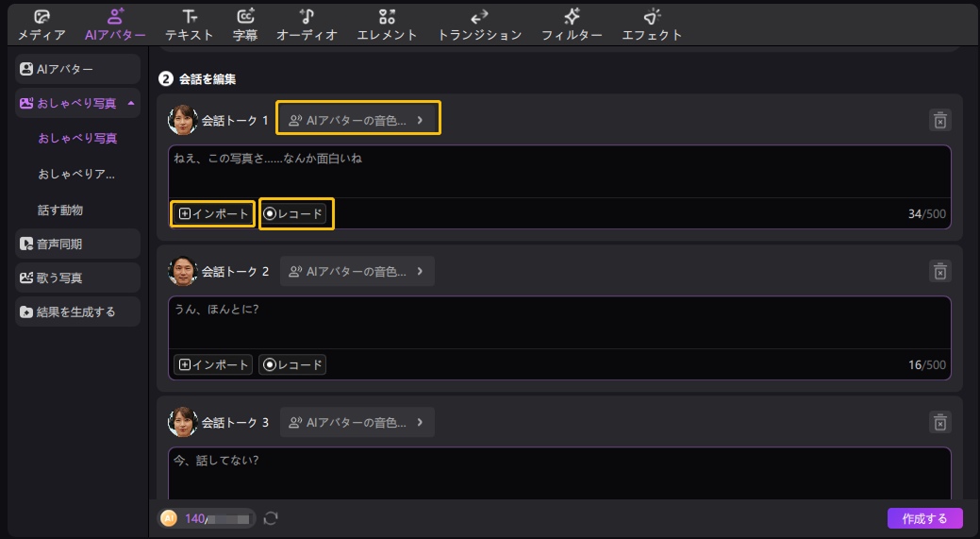Open the トランジション transitions panel

(479, 25)
